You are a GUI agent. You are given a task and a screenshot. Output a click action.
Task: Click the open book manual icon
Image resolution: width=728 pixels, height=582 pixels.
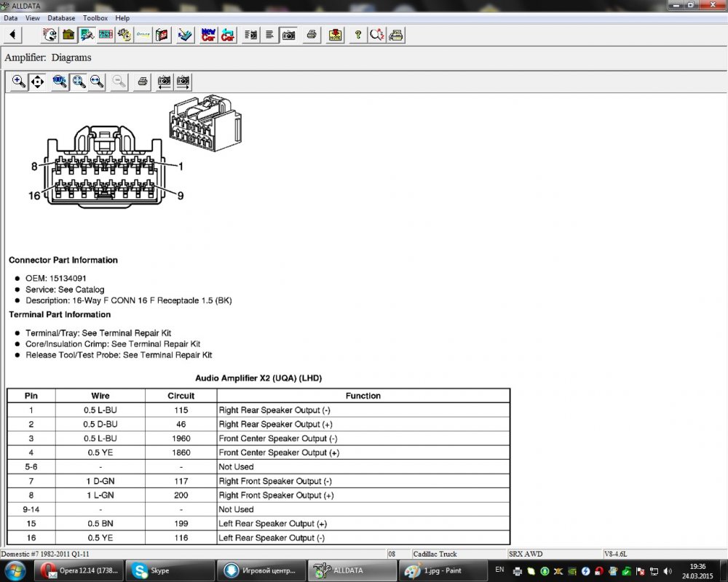click(162, 34)
